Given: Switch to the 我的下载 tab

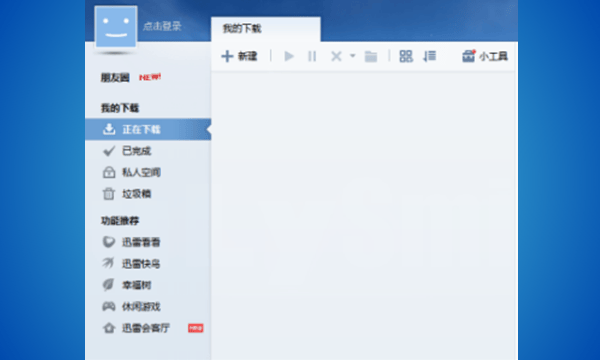Looking at the screenshot, I should [266, 29].
